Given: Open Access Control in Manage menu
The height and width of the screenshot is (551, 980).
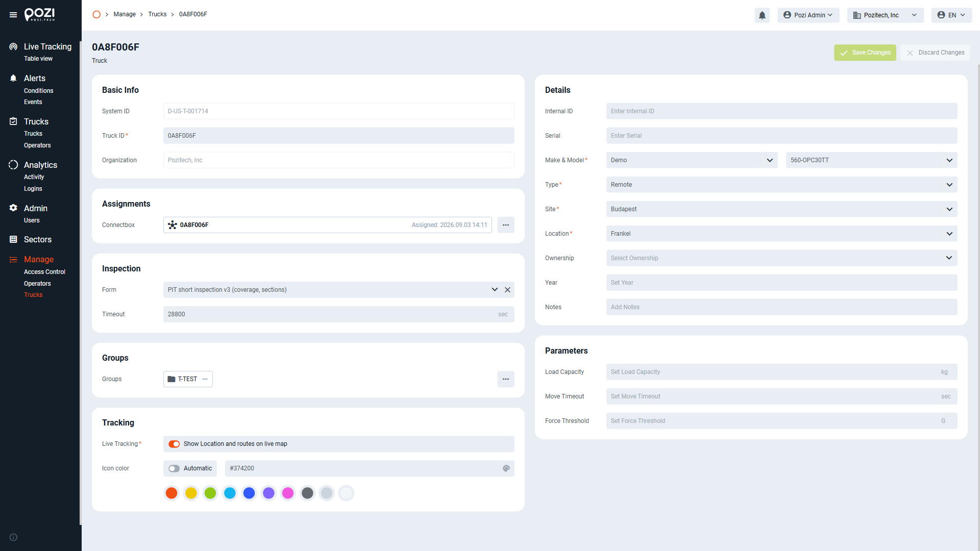Looking at the screenshot, I should (44, 272).
